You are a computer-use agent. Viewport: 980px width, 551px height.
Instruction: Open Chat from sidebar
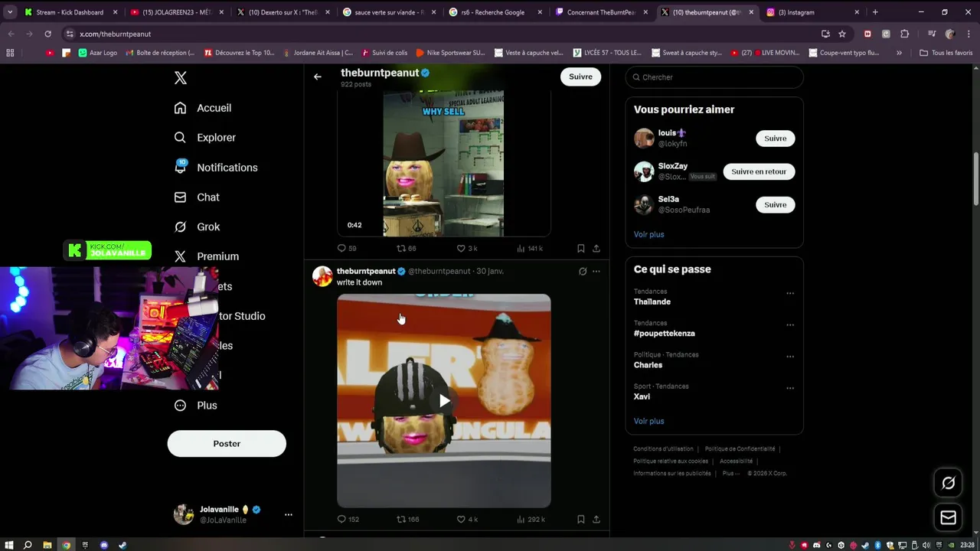(x=197, y=197)
